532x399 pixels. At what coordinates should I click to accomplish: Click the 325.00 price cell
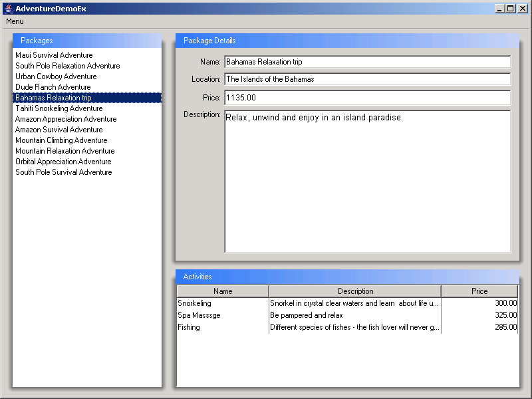479,315
